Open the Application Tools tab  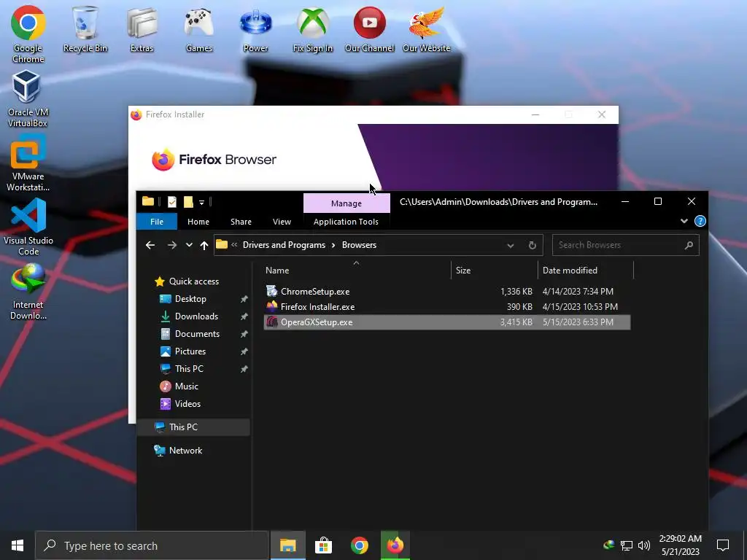pos(346,222)
